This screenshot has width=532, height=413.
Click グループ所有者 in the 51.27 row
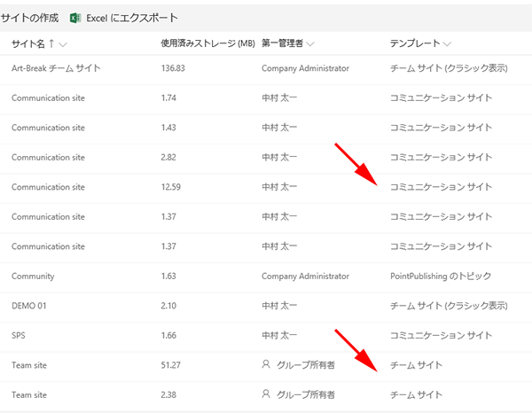click(x=306, y=365)
